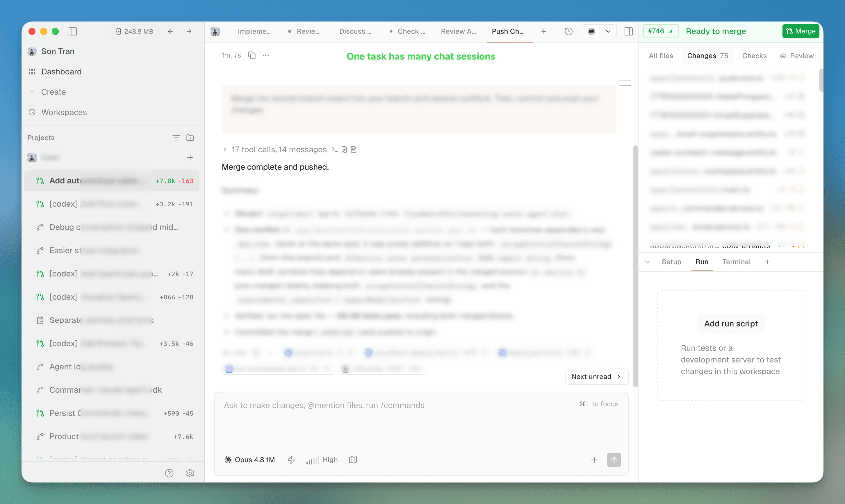Screen dimensions: 845x504
Task: Select the workspace showing +7.8k -163
Action: click(x=111, y=181)
